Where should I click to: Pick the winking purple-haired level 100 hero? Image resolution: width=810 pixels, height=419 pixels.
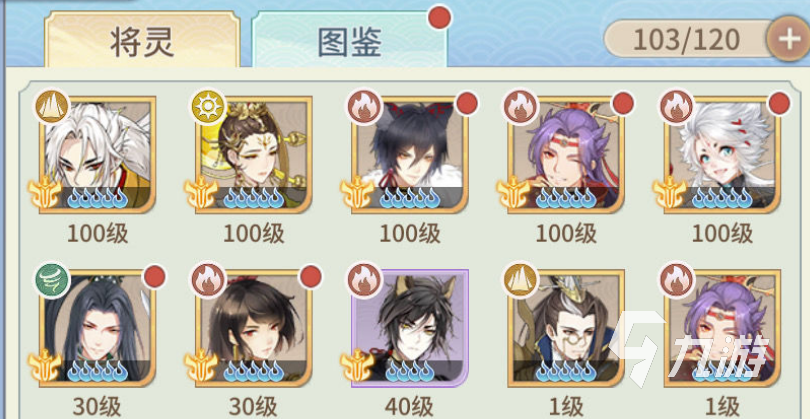click(x=566, y=154)
